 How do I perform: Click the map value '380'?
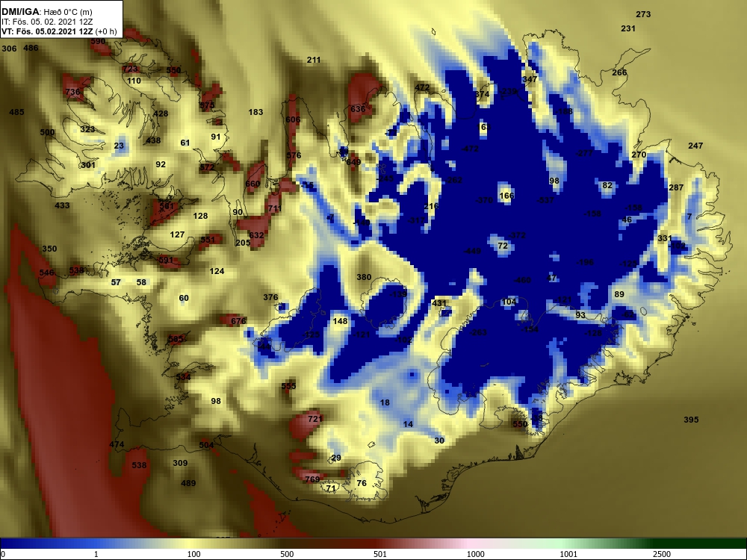point(364,277)
